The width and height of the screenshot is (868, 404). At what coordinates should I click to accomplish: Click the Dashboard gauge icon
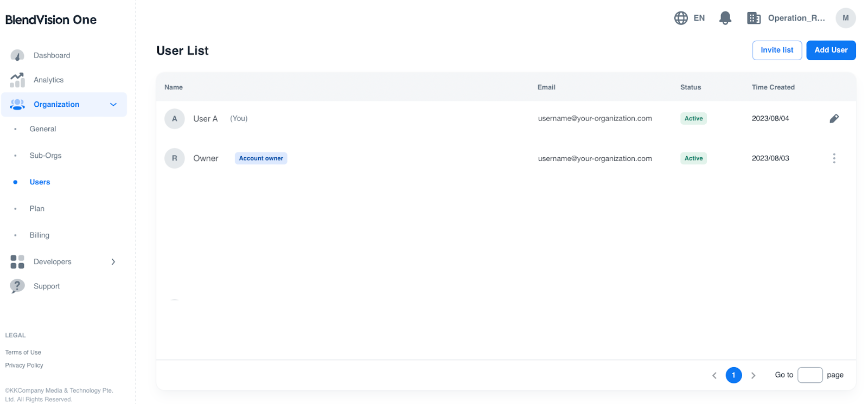[17, 55]
